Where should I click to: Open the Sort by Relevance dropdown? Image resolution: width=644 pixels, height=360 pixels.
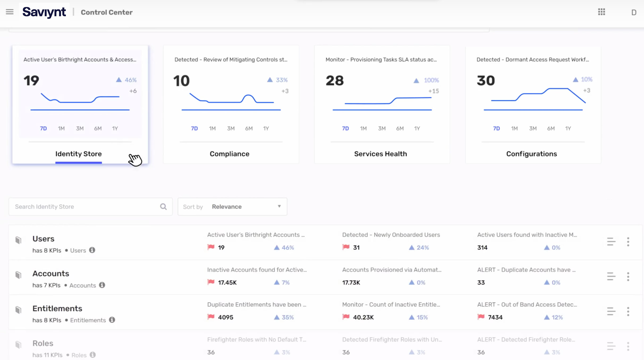[232, 207]
